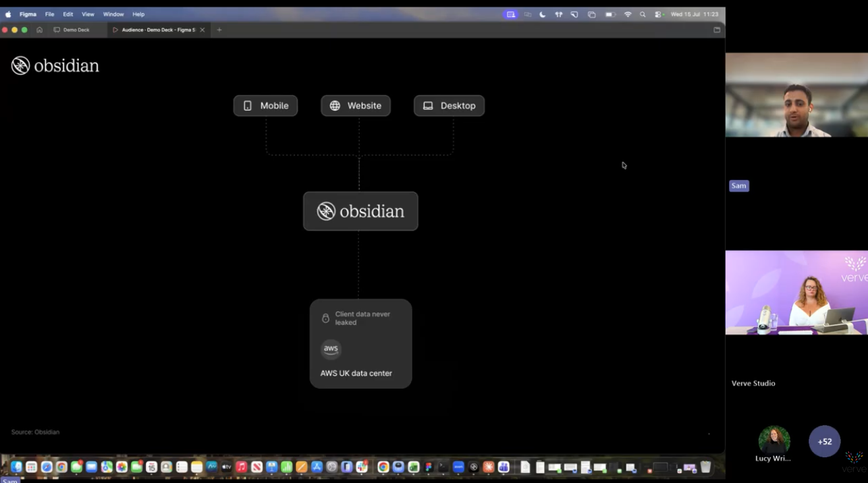Click the padlock icon beside Client data
Viewport: 868px width, 483px height.
325,318
